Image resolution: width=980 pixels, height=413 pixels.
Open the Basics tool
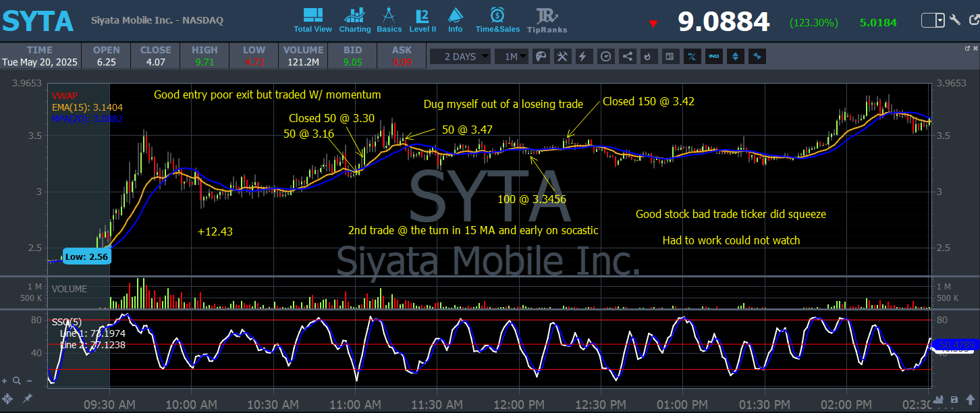click(x=389, y=20)
